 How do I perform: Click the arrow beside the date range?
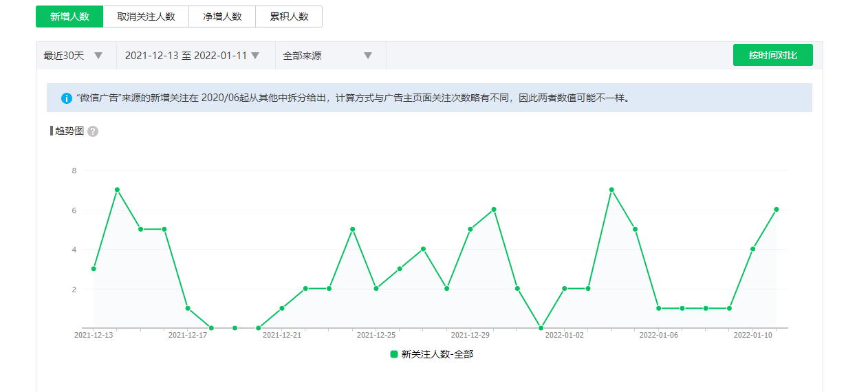coord(255,56)
